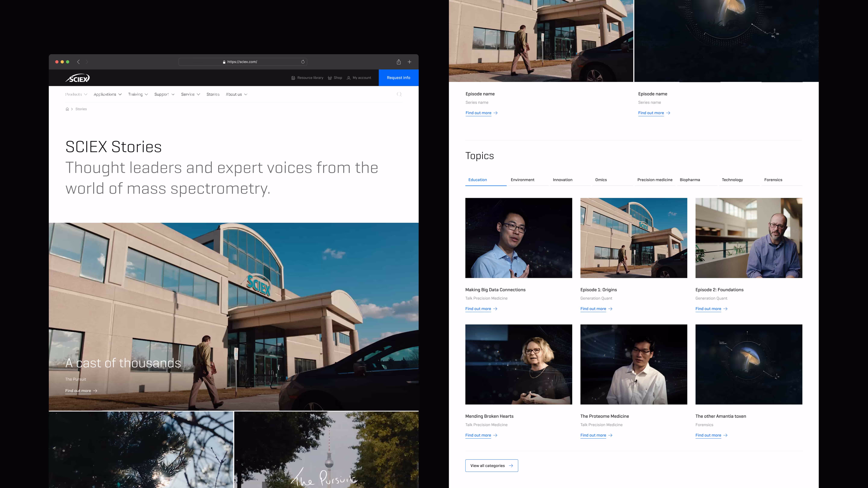The width and height of the screenshot is (868, 488).
Task: Click the The other Amantia toxen title
Action: tap(721, 417)
